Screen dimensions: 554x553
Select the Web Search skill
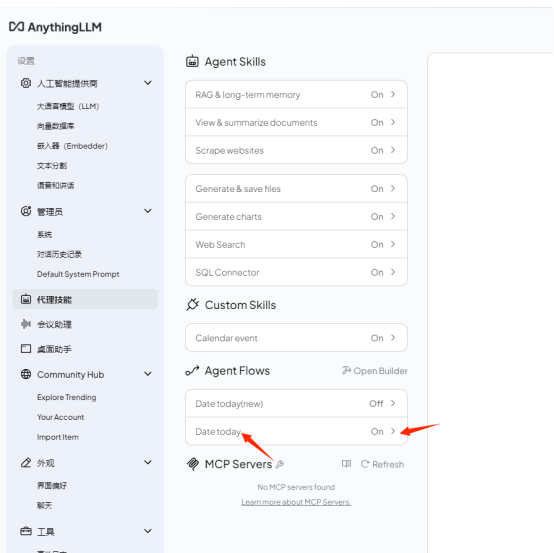(x=296, y=244)
